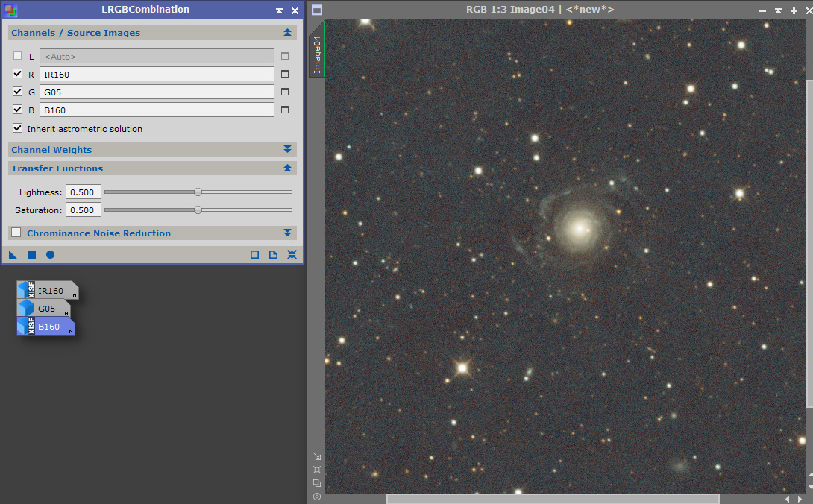Viewport: 813px width, 504px height.
Task: Apply process with the square icon
Action: click(x=31, y=254)
